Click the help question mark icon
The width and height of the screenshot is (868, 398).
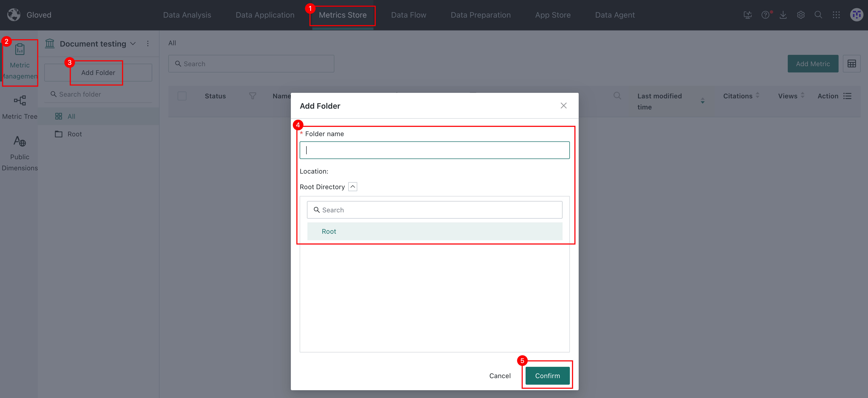pos(765,15)
